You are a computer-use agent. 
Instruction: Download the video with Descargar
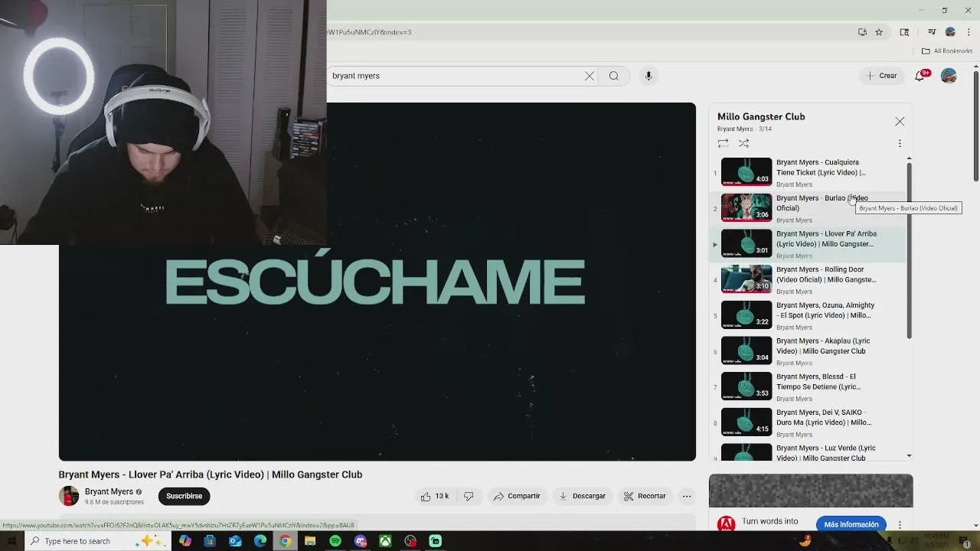coord(582,496)
